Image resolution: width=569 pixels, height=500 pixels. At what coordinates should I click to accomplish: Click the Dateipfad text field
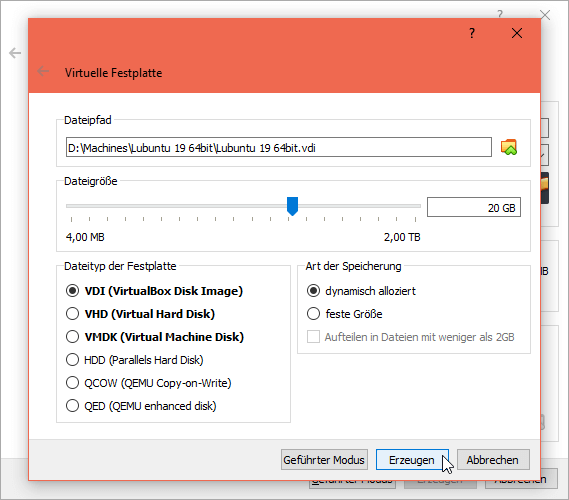point(279,147)
